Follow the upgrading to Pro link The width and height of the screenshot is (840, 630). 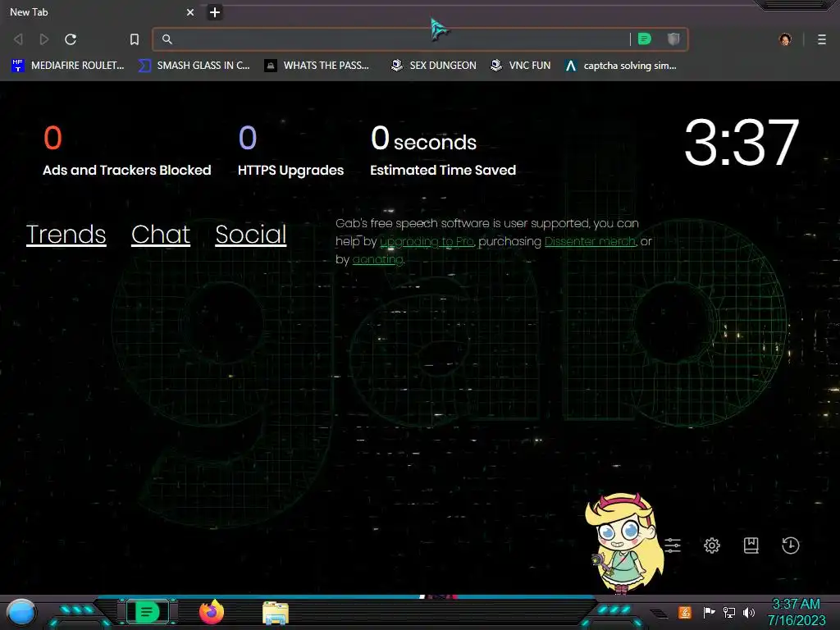pyautogui.click(x=427, y=242)
